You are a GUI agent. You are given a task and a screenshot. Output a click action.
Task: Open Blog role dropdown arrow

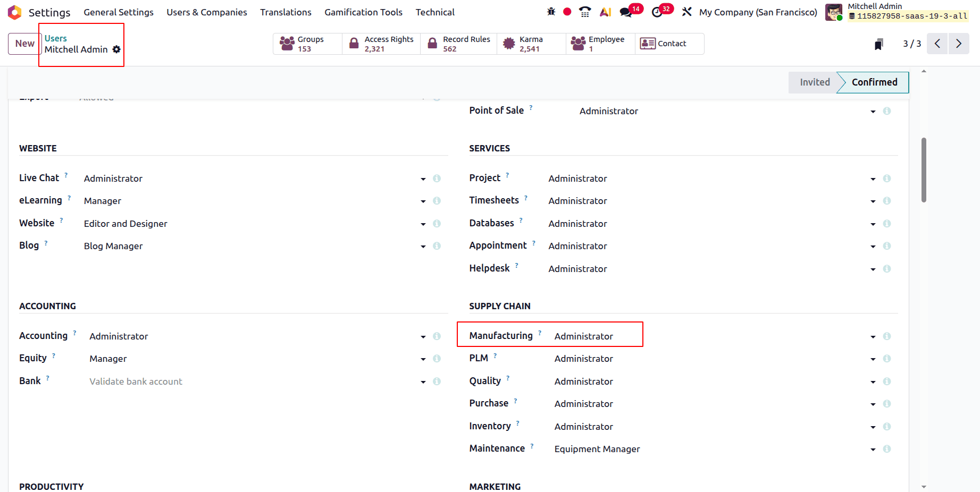coord(423,247)
